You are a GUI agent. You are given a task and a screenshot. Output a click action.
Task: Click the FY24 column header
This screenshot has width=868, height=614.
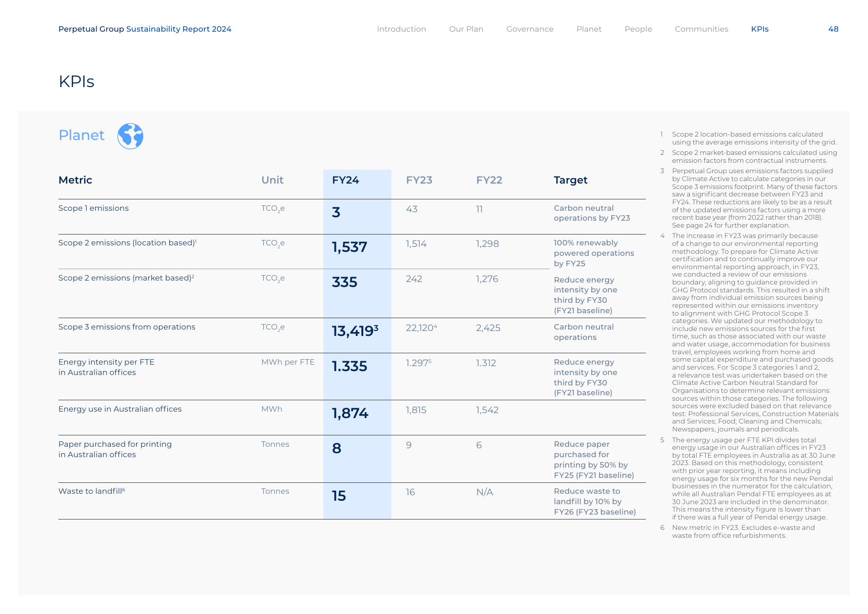click(x=345, y=180)
